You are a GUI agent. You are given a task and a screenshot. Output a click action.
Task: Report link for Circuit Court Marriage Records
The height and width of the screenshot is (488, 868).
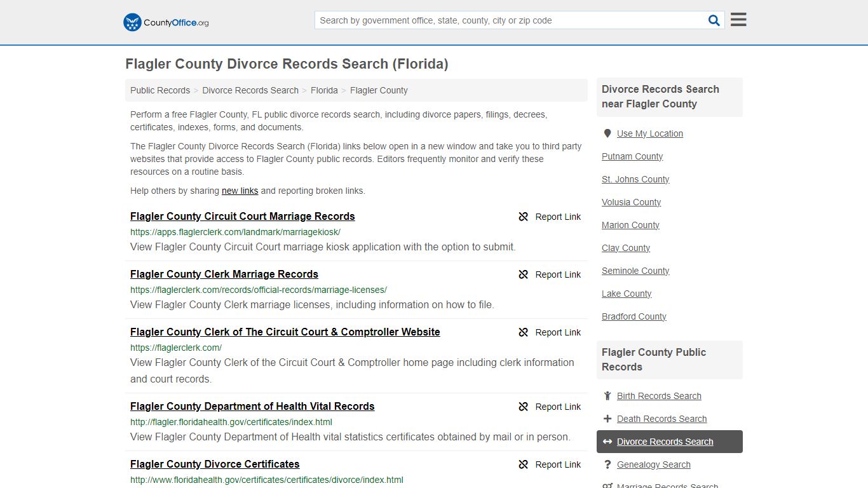[558, 217]
